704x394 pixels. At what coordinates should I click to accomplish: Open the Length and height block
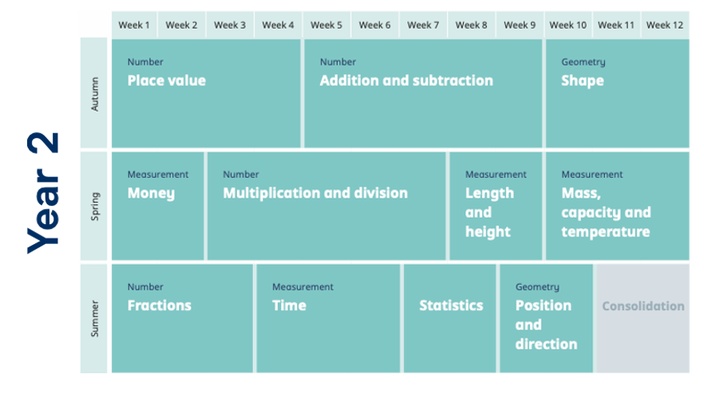point(496,206)
